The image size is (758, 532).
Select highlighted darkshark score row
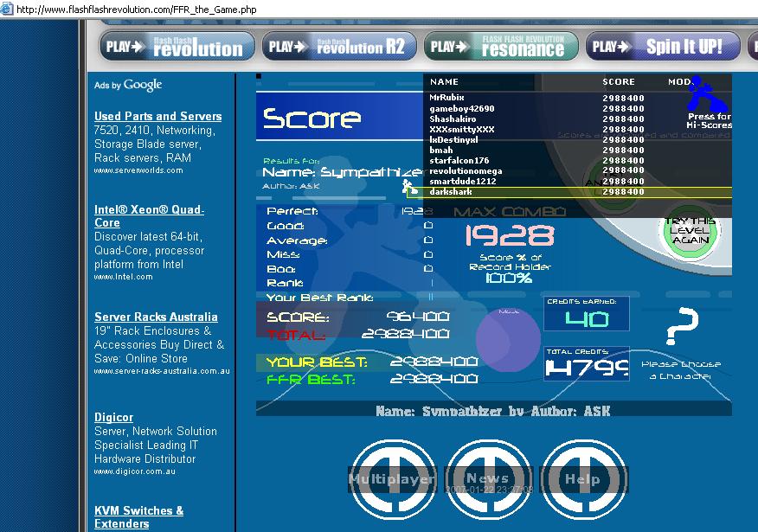tap(569, 192)
